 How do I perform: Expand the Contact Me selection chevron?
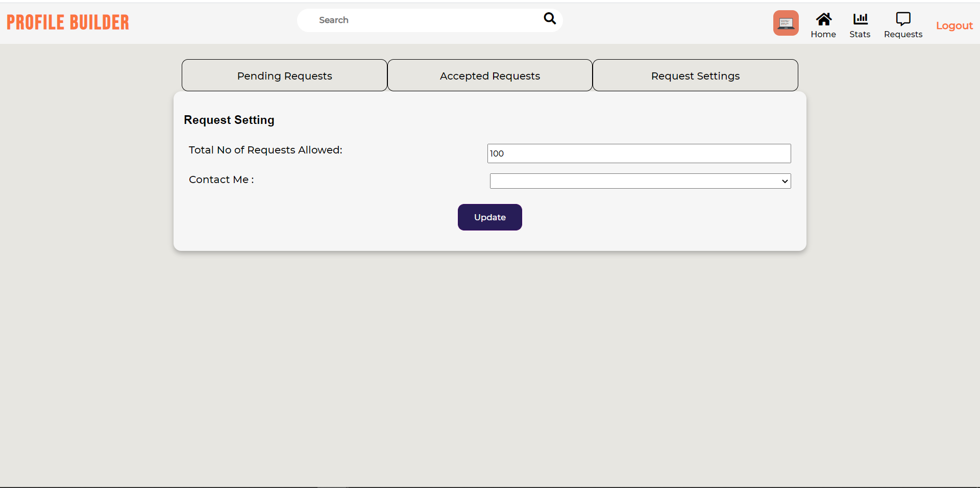pyautogui.click(x=784, y=181)
